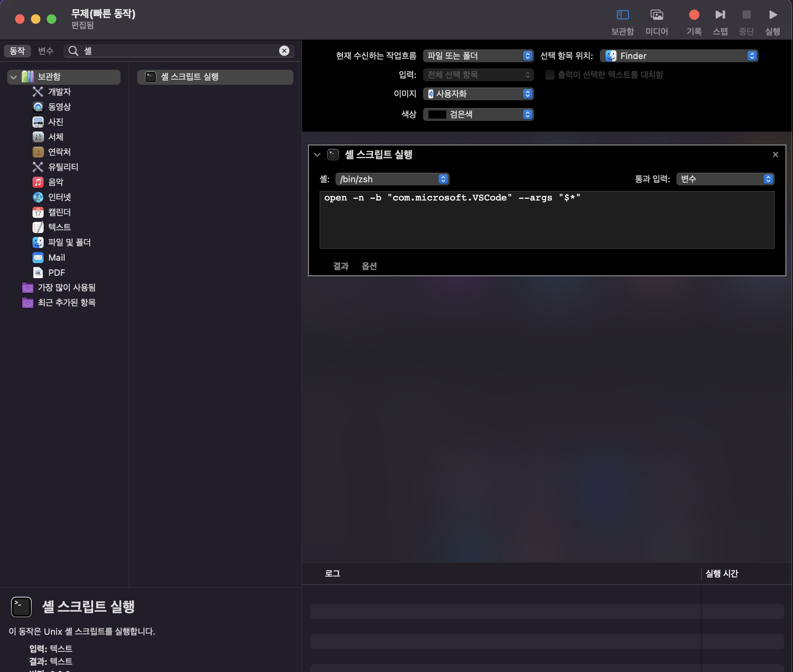Collapse the shell script action disclosure arrow
The image size is (793, 672).
click(x=317, y=155)
